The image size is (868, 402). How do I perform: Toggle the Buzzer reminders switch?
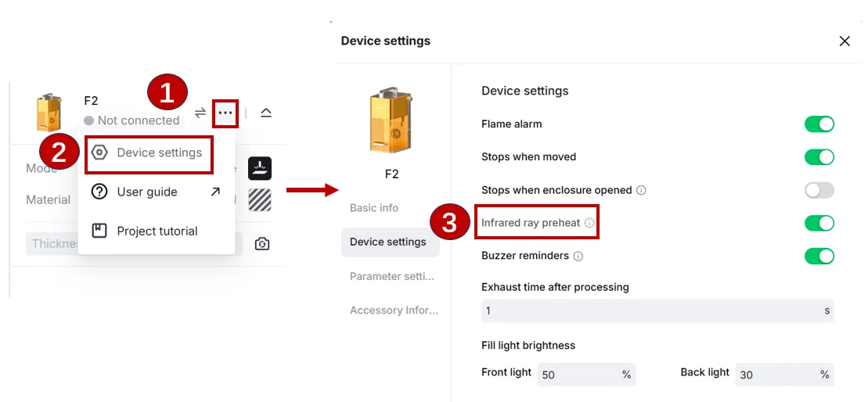819,256
